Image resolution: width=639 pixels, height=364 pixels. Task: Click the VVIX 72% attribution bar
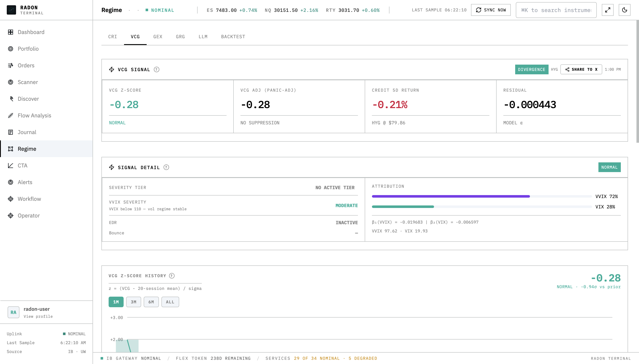coord(482,197)
